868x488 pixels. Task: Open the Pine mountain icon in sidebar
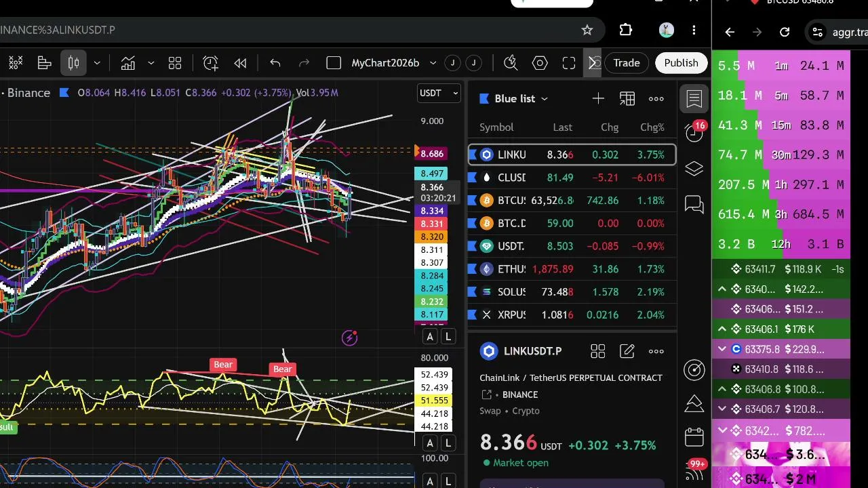tap(694, 403)
